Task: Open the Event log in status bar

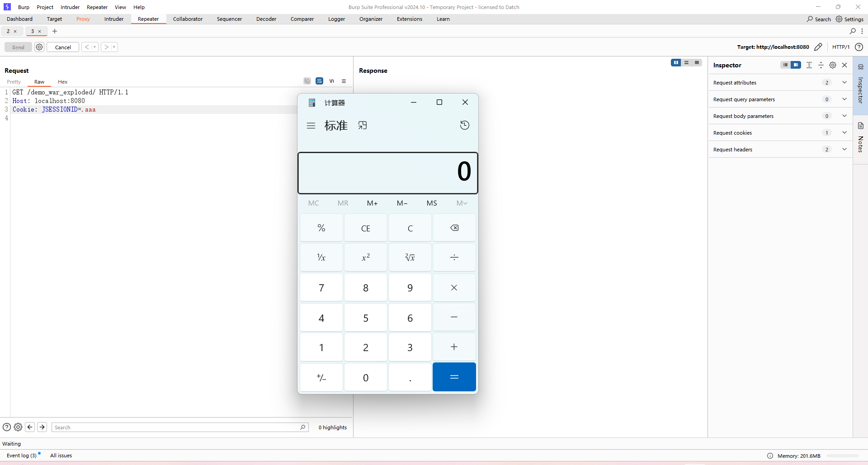Action: coord(21,456)
